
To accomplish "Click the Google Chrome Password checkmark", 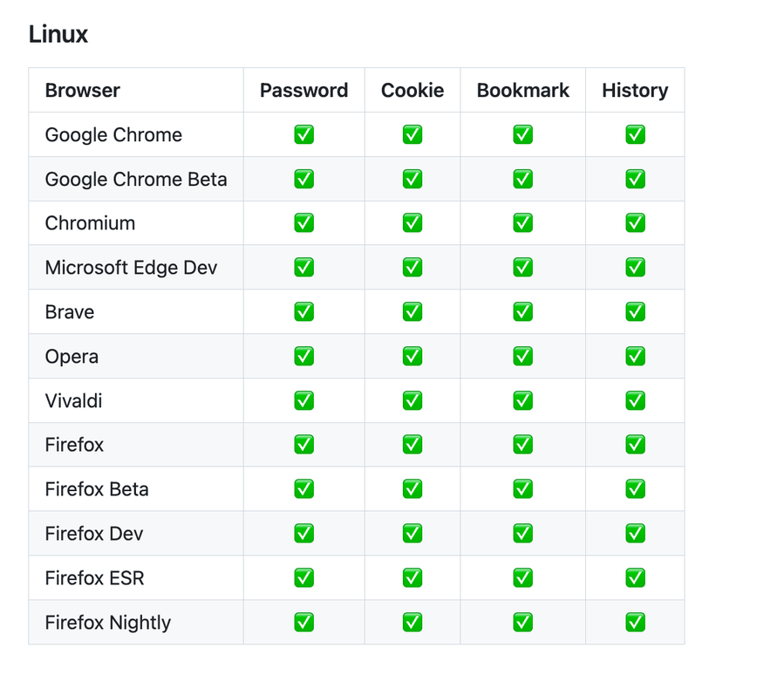I will [304, 134].
